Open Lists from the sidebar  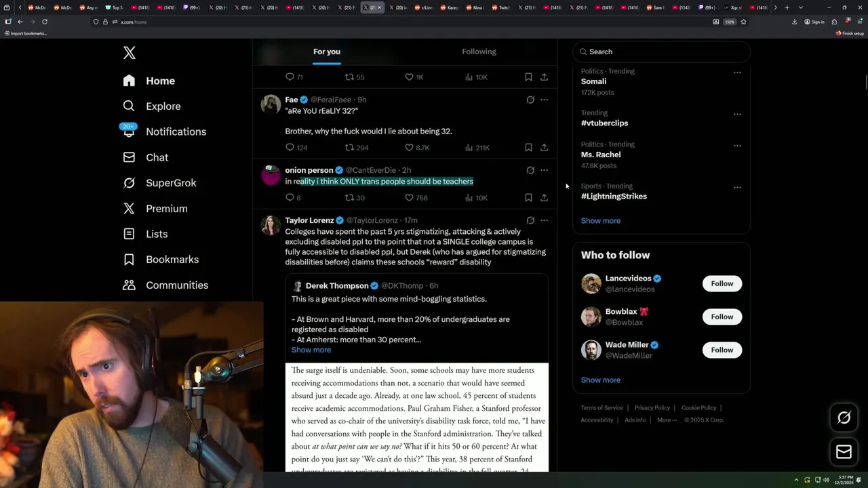click(x=145, y=234)
